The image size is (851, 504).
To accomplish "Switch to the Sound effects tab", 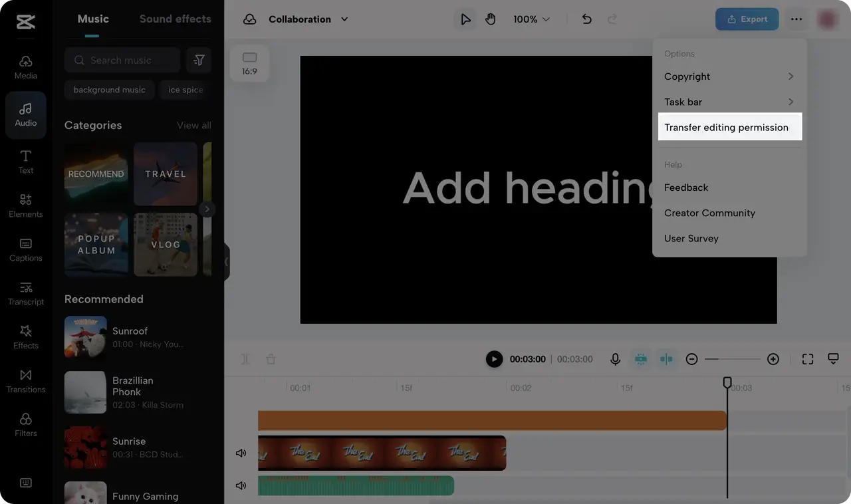I will point(175,19).
